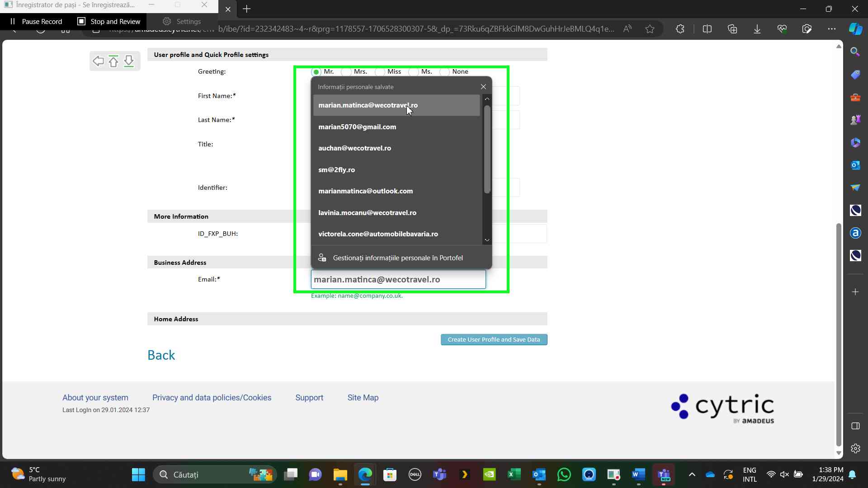The image size is (868, 488).
Task: Pick marian5070@gmail.com from suggestions
Action: tap(357, 127)
